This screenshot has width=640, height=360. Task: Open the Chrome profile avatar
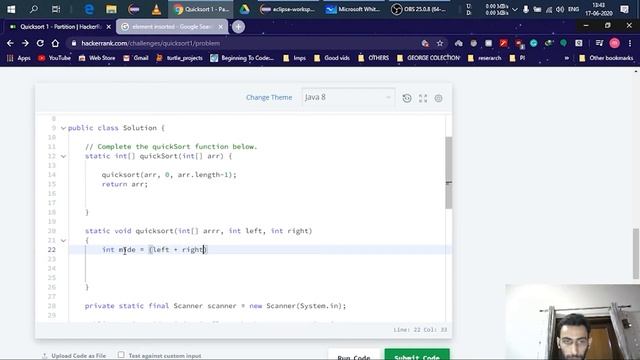[x=614, y=43]
